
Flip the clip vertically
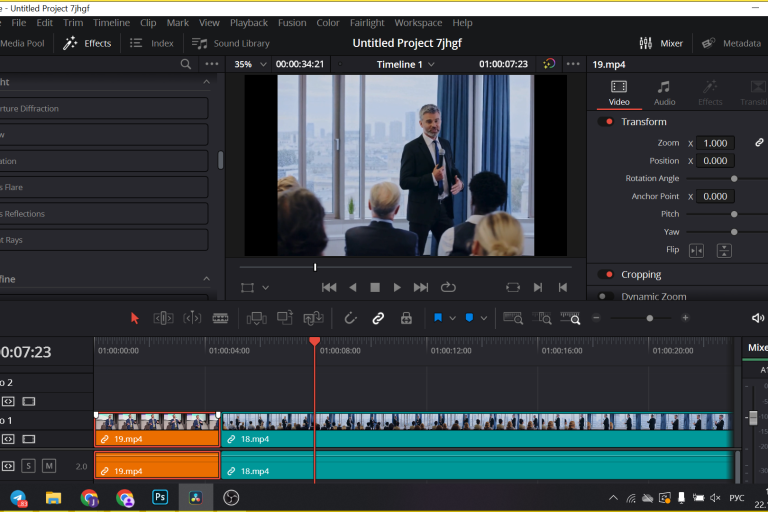pyautogui.click(x=724, y=250)
